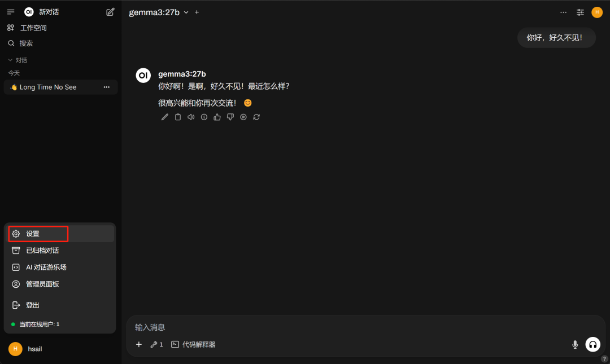Toggle the code interpreter (代码解释器)
The width and height of the screenshot is (610, 364).
click(193, 345)
